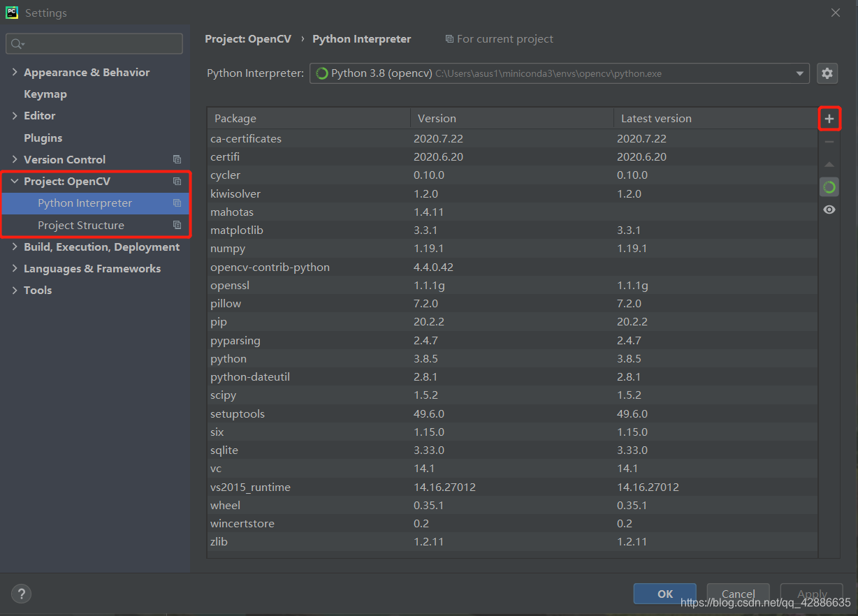The width and height of the screenshot is (858, 616).
Task: Expand the Version Control section
Action: [x=15, y=160]
